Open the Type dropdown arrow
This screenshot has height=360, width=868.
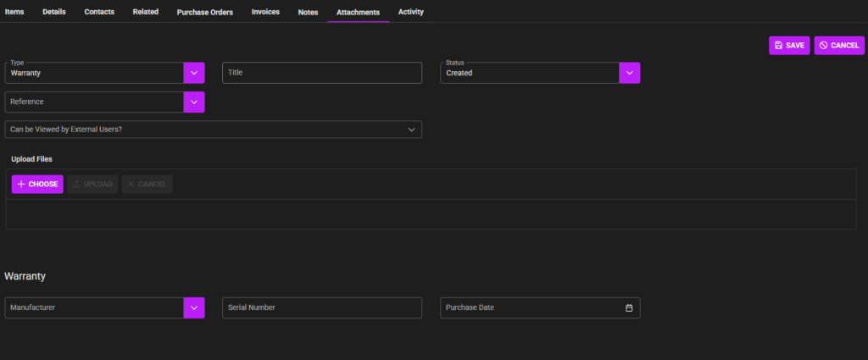(194, 73)
